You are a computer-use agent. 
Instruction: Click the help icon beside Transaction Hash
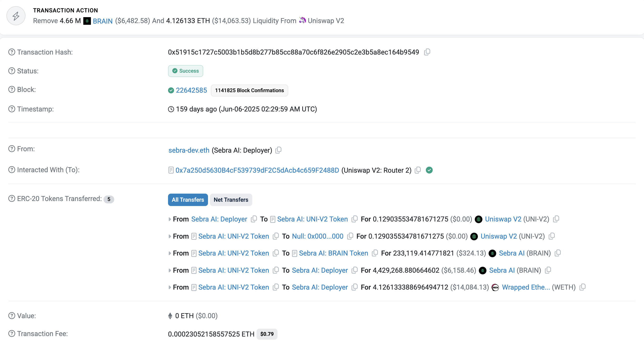coord(12,52)
